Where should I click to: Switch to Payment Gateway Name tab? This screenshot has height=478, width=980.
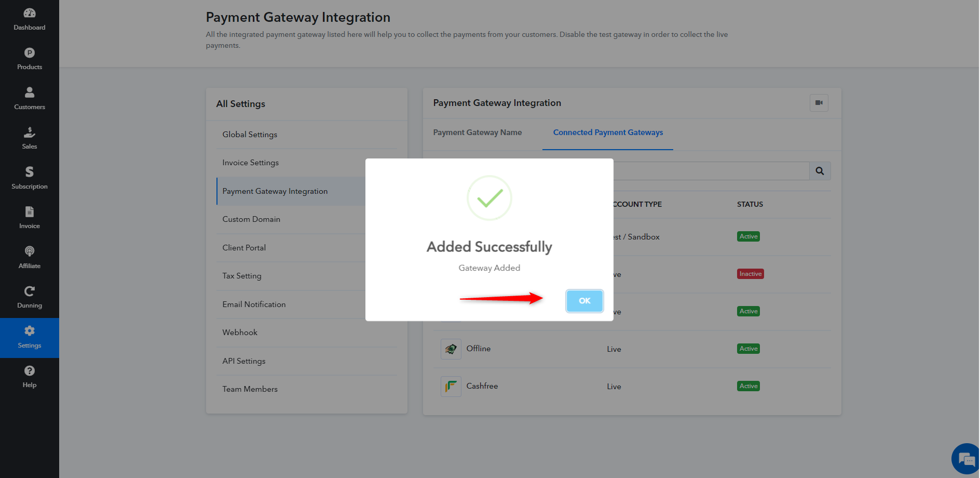(478, 132)
